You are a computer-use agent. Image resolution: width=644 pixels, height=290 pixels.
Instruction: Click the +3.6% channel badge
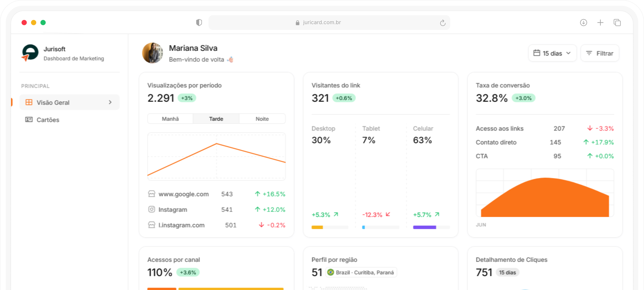click(188, 272)
